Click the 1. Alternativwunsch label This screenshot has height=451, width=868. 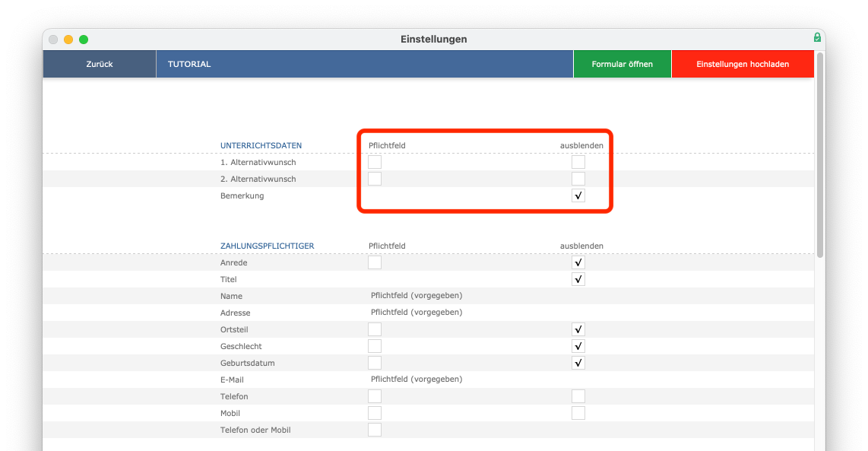(x=258, y=162)
